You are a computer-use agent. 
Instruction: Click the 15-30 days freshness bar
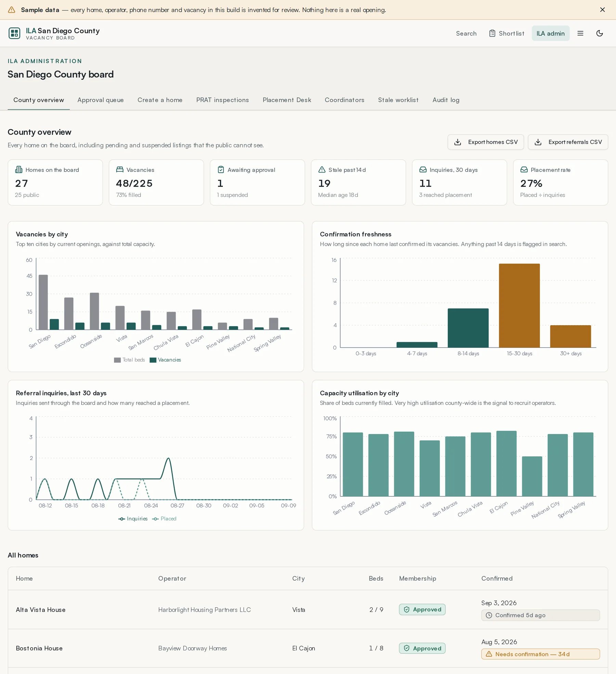(519, 305)
